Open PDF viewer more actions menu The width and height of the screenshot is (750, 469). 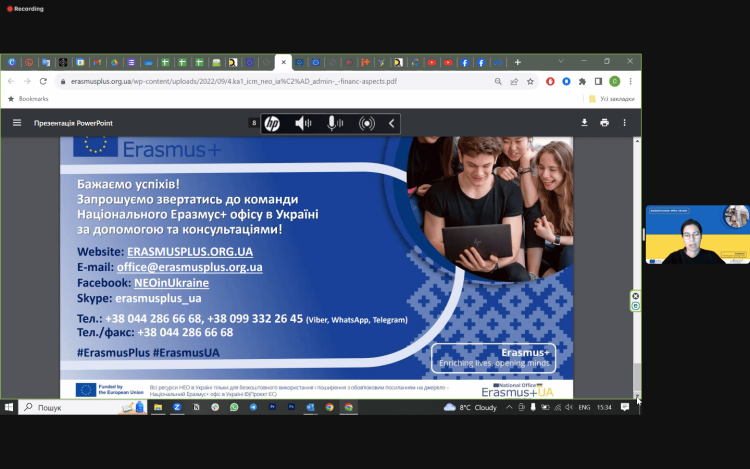pyautogui.click(x=626, y=123)
